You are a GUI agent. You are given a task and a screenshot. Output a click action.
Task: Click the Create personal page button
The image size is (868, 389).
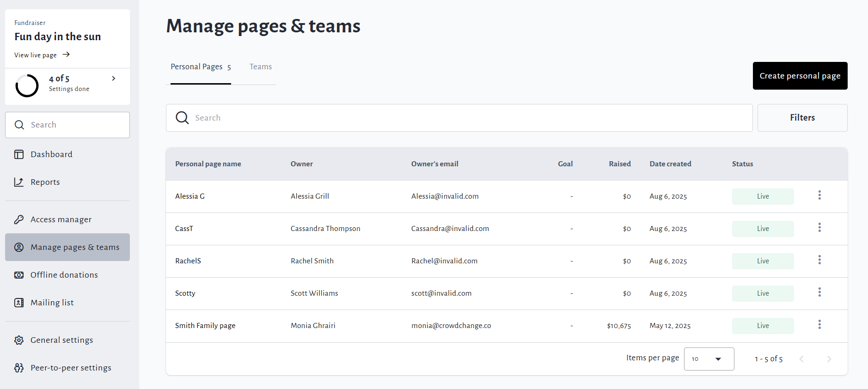point(800,76)
